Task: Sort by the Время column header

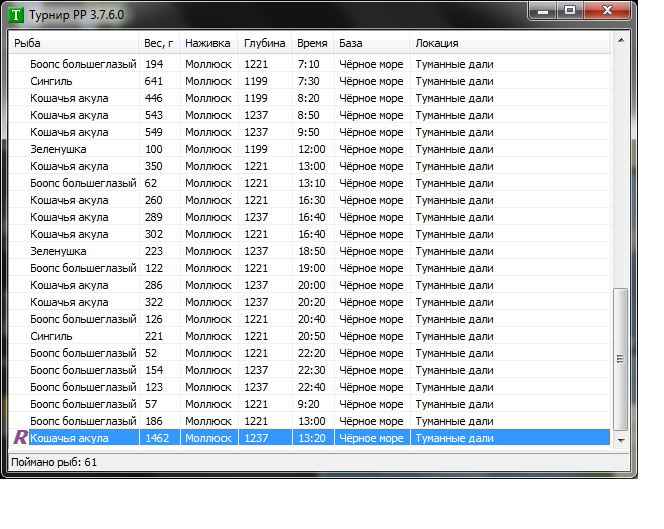Action: pos(313,43)
